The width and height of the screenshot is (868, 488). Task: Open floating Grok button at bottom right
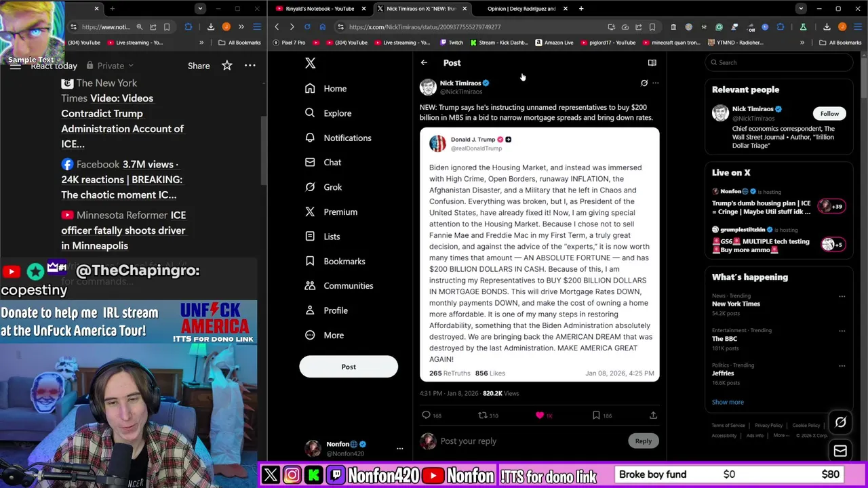(x=840, y=422)
